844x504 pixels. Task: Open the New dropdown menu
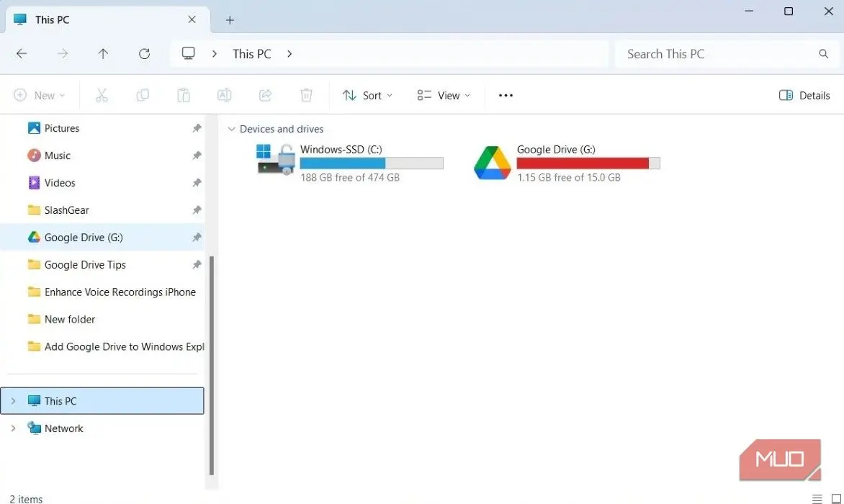coord(40,95)
